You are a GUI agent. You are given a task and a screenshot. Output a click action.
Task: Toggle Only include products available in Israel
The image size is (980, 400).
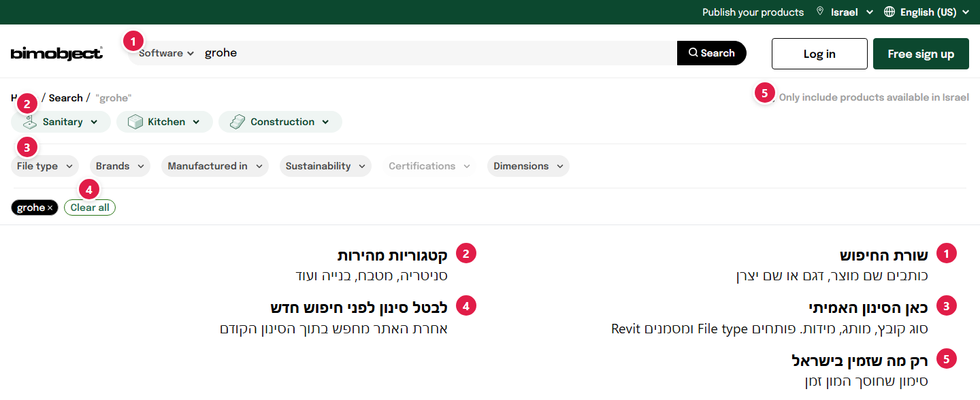(x=874, y=97)
